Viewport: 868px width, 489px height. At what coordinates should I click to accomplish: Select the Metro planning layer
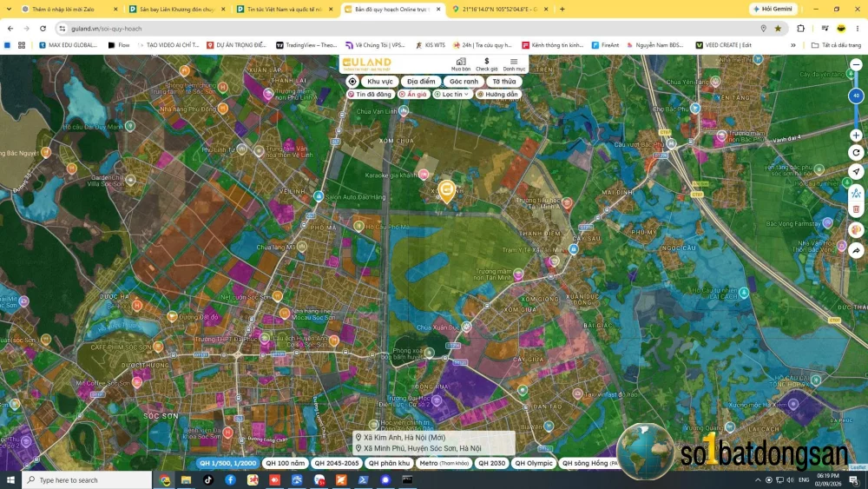(444, 463)
